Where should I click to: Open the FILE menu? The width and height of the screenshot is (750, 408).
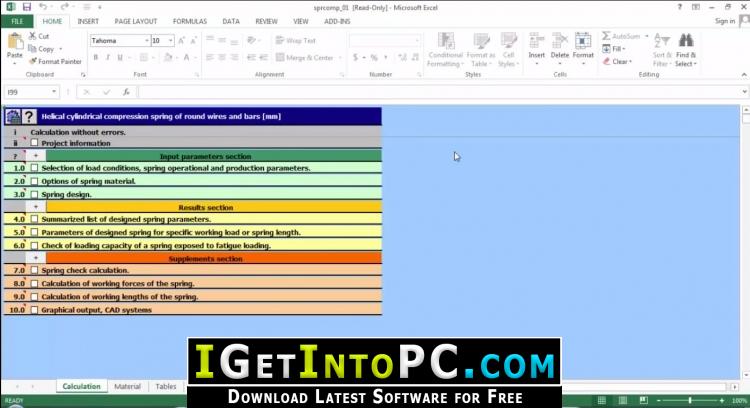(x=17, y=22)
